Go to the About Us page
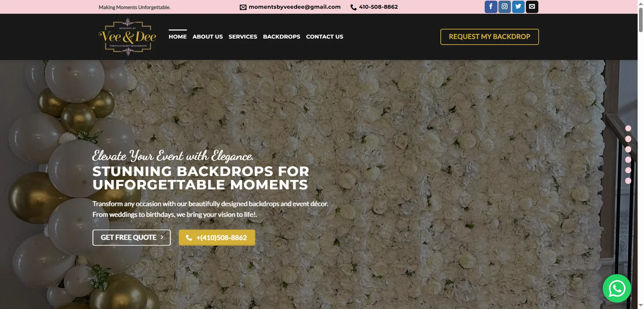Viewport: 644px width, 309px height. (208, 37)
